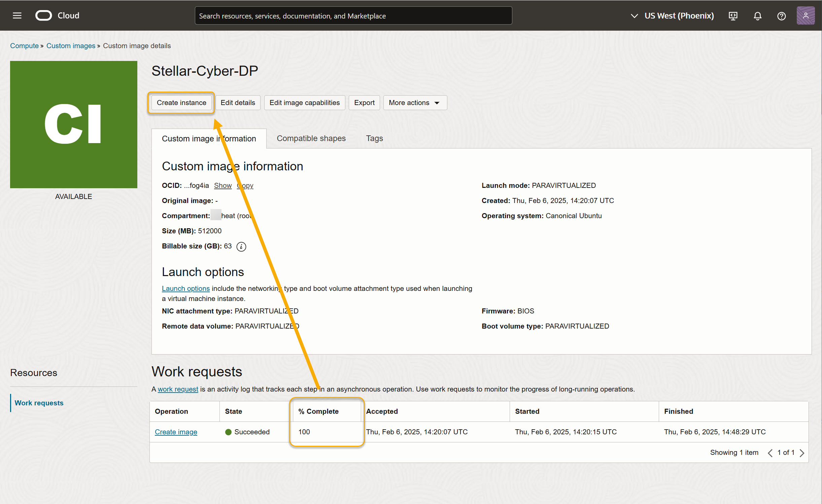Viewport: 822px width, 504px height.
Task: Select Work requests in the Resources sidebar
Action: (x=39, y=403)
